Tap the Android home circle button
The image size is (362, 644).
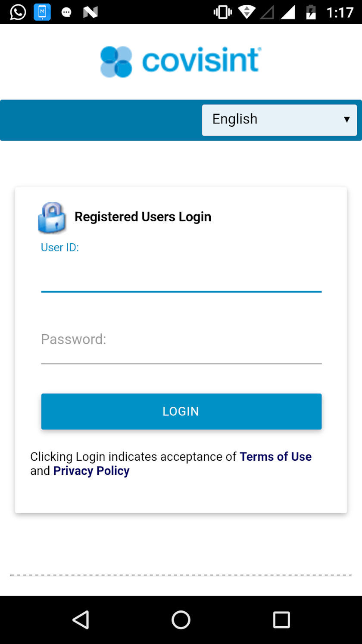(x=181, y=620)
